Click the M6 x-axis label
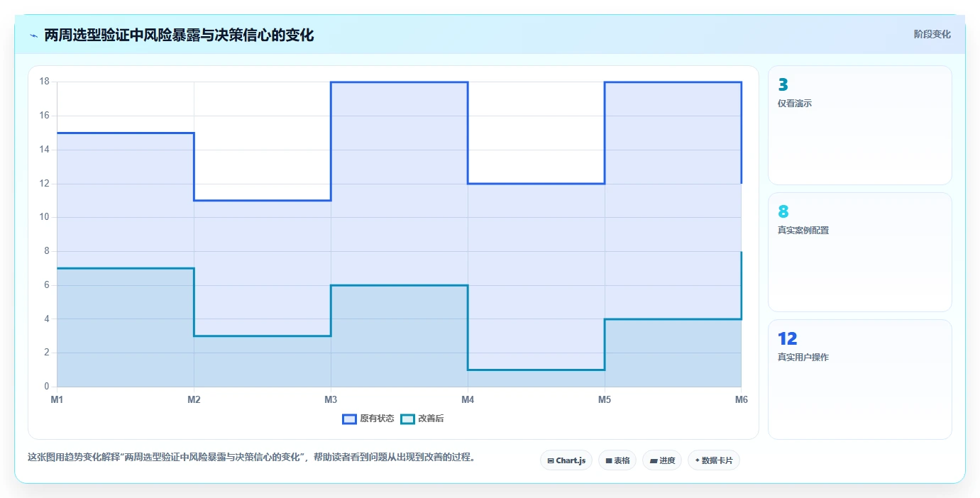The width and height of the screenshot is (980, 498). tap(741, 399)
